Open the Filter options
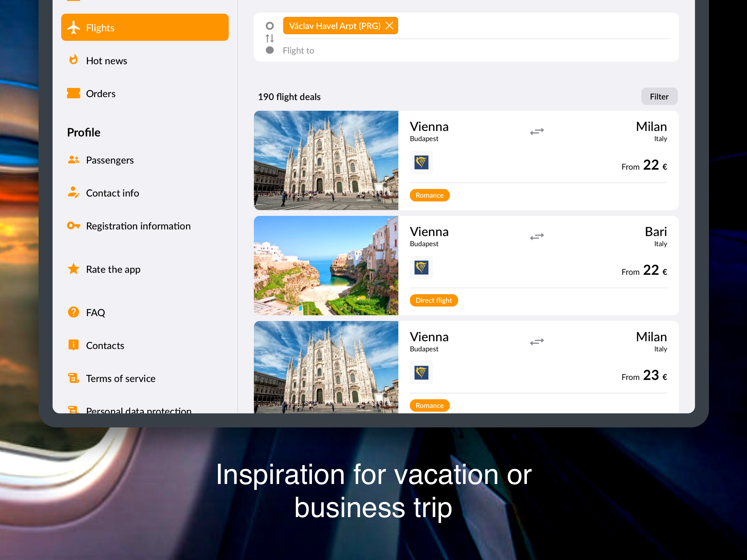The width and height of the screenshot is (747, 560). point(659,97)
